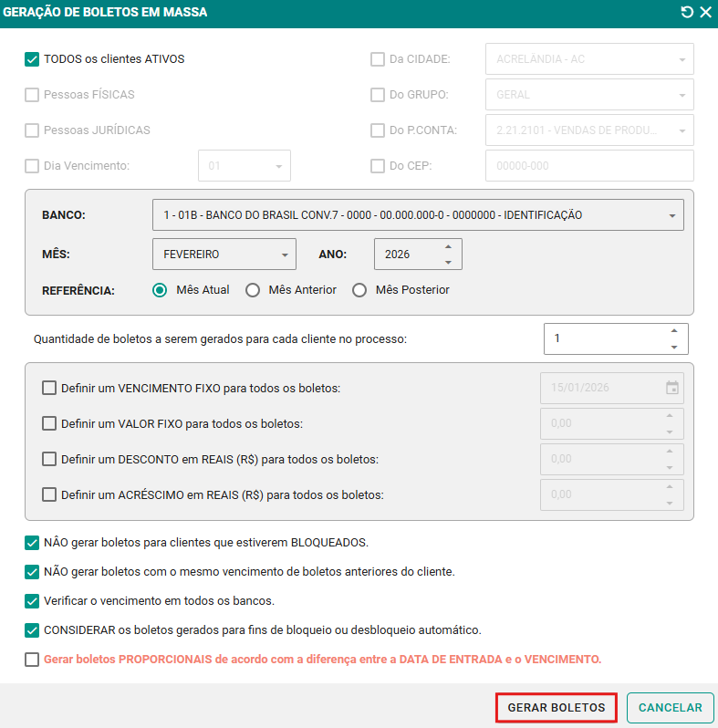Image resolution: width=718 pixels, height=728 pixels.
Task: Open the Do GRUPO dropdown showing GERAL
Action: [x=589, y=95]
